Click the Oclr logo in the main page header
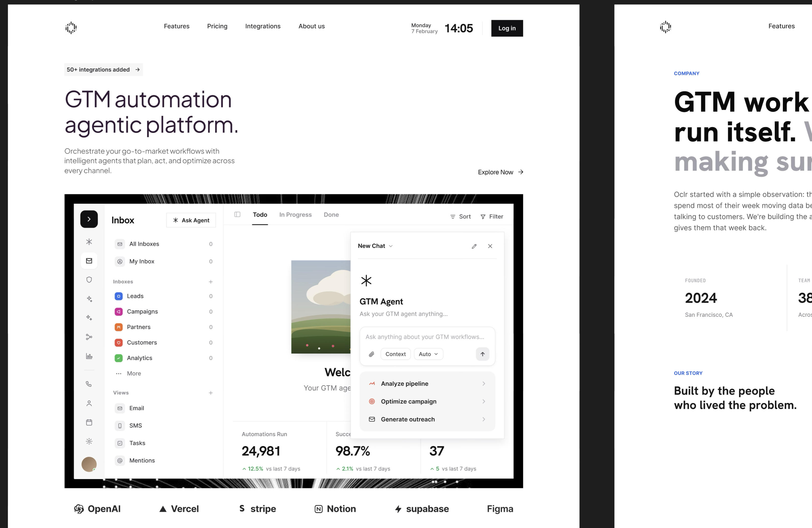This screenshot has width=812, height=528. (71, 28)
